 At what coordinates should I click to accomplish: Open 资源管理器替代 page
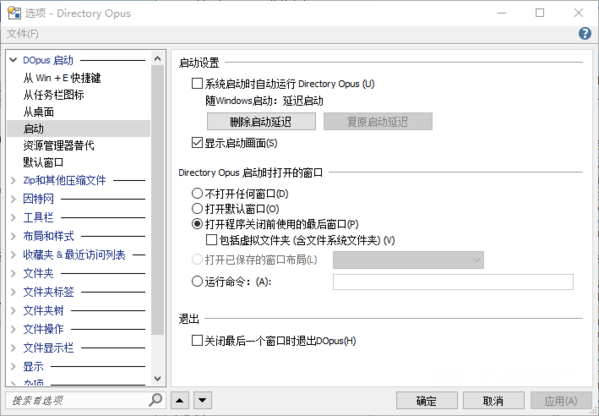click(x=58, y=146)
